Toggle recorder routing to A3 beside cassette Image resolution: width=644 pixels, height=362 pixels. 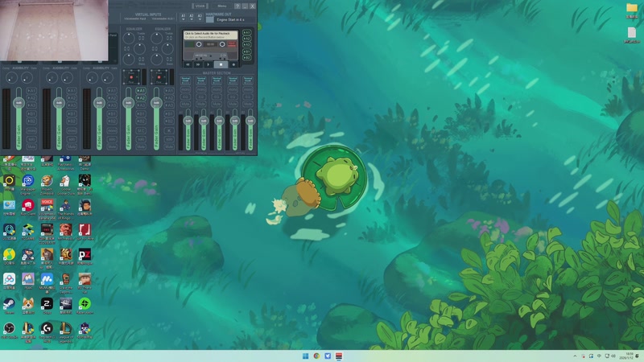point(246,44)
